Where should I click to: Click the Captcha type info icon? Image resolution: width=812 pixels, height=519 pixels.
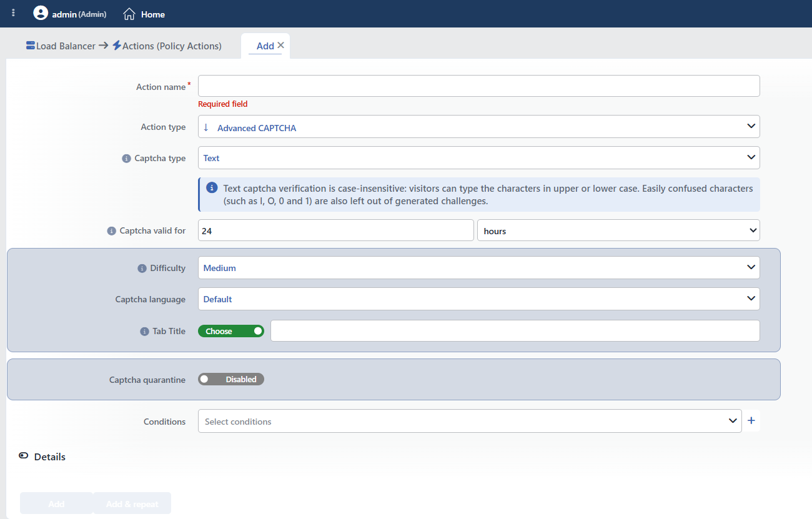pos(126,159)
